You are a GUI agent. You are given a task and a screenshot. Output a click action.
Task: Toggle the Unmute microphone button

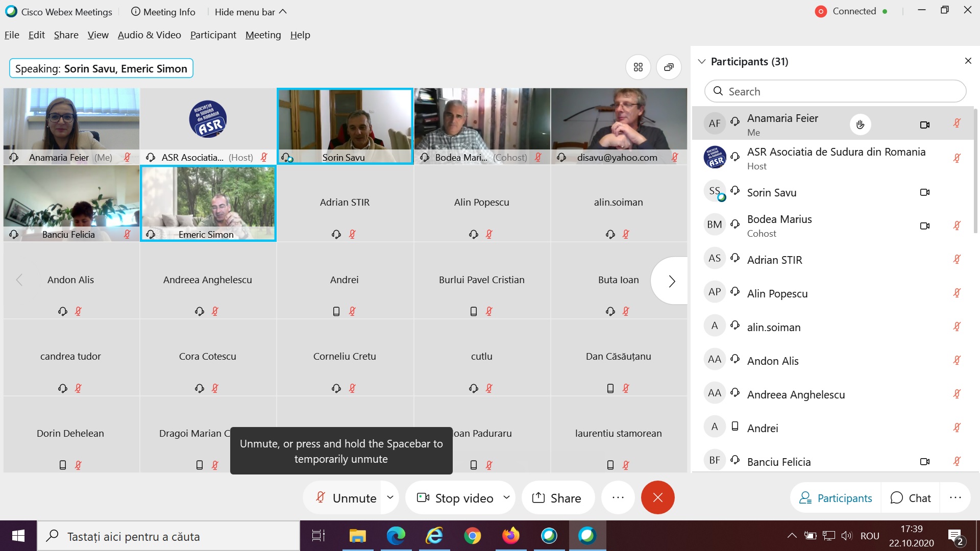point(346,497)
